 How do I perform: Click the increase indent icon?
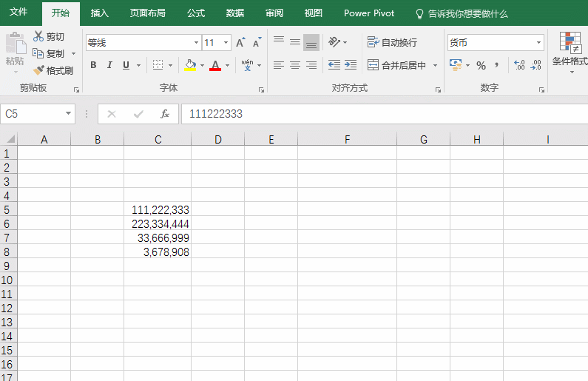(351, 65)
